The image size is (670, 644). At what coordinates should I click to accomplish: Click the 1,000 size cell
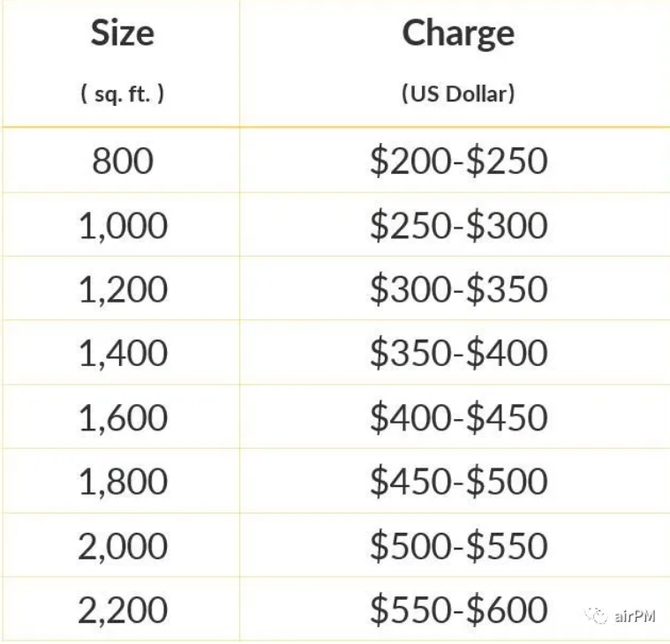click(x=123, y=226)
